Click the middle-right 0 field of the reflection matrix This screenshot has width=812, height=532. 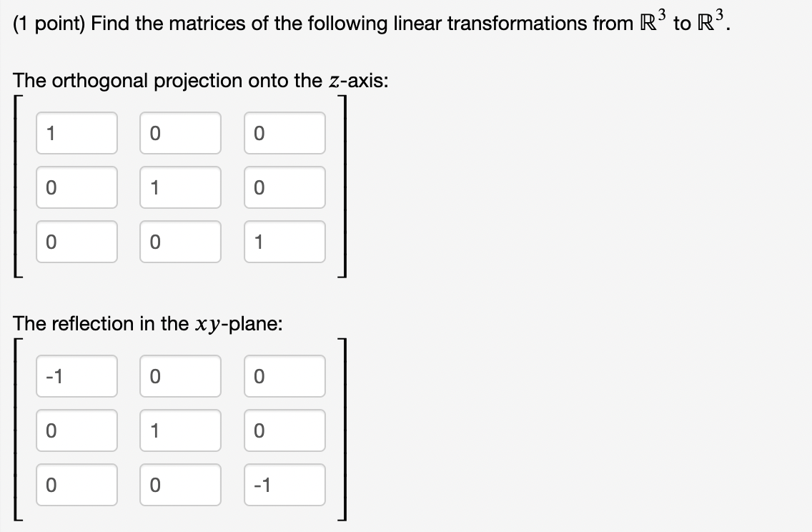coord(284,430)
